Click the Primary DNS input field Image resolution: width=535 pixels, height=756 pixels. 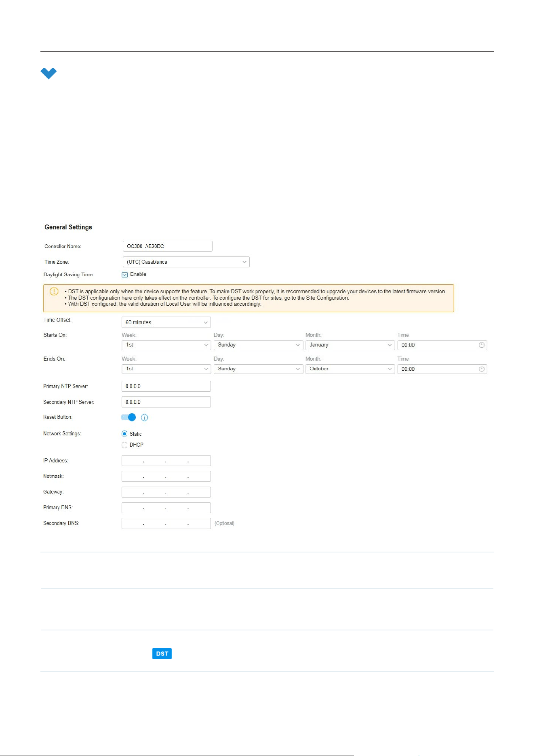(x=166, y=508)
